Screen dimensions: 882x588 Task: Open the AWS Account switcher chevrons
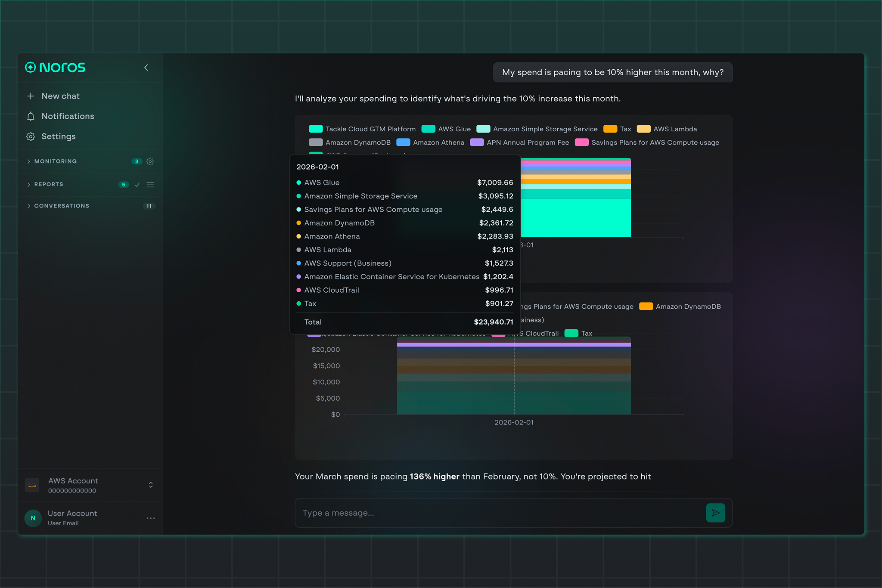coord(151,485)
